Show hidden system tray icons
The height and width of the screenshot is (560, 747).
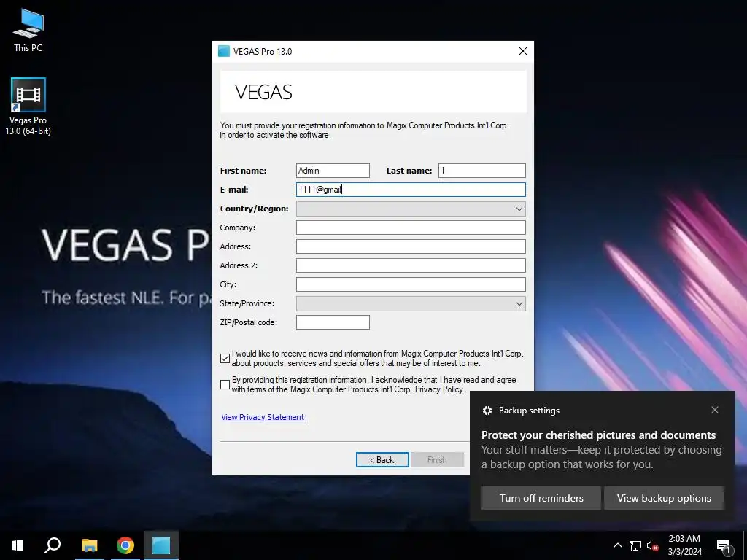click(617, 545)
